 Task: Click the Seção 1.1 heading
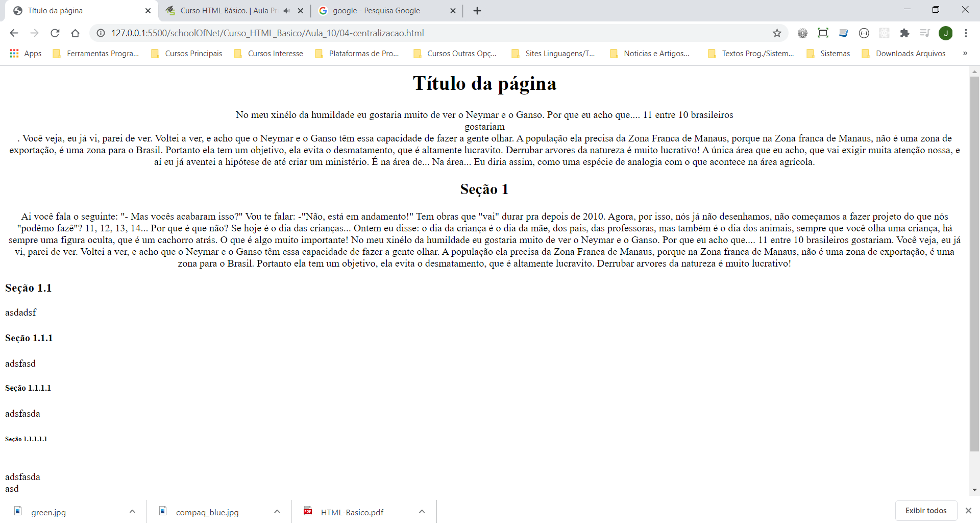pos(29,288)
